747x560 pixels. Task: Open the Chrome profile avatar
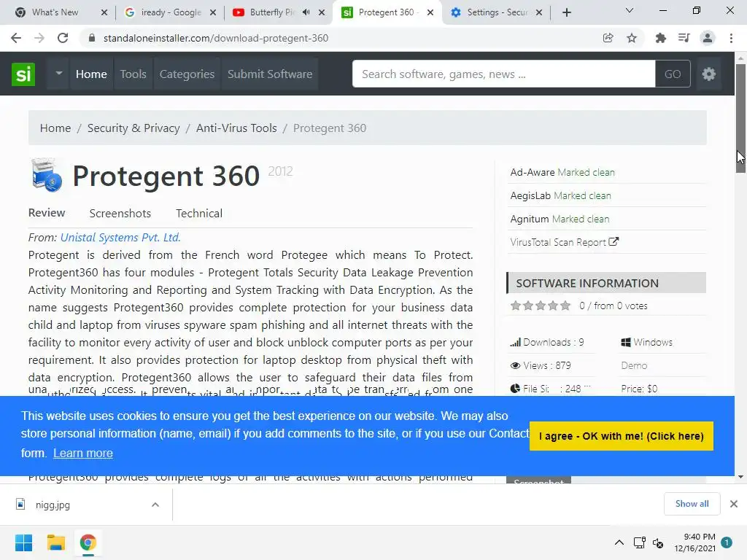[x=708, y=38]
